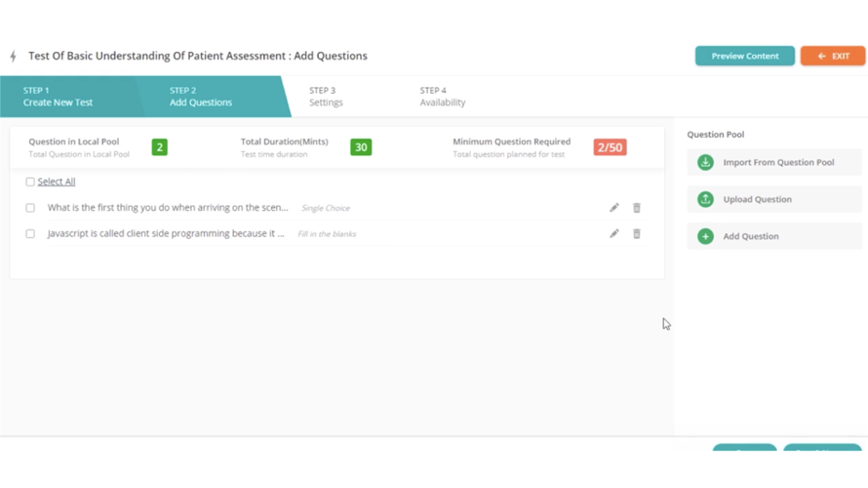Screen dimensions: 868x488
Task: Click the green '30' duration badge
Action: pyautogui.click(x=361, y=147)
